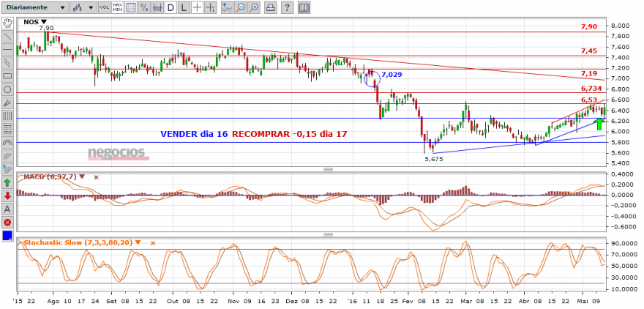The height and width of the screenshot is (309, 644).
Task: Click the red delete drawings icon
Action: tap(7, 223)
